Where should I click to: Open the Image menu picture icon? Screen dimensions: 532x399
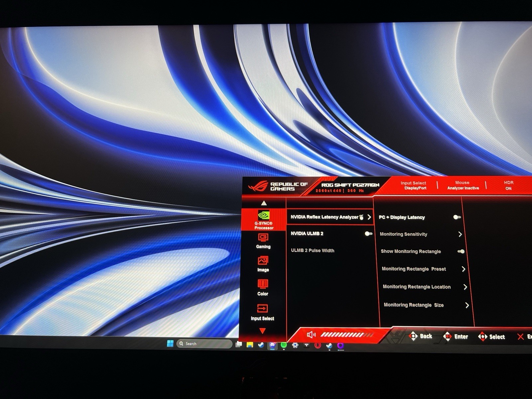pyautogui.click(x=263, y=261)
